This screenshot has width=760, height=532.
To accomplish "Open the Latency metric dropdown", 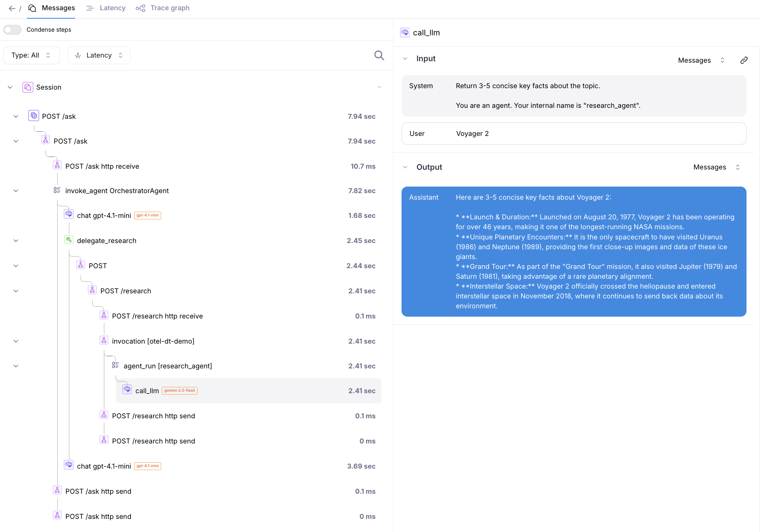I will [99, 55].
